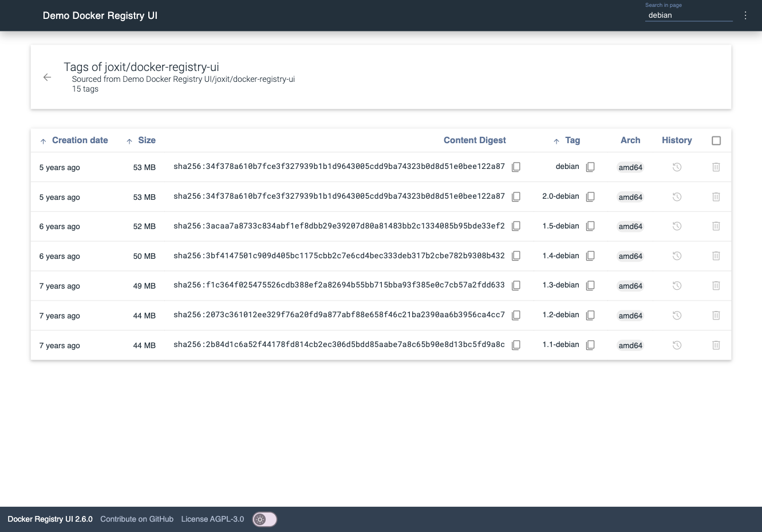Image resolution: width=762 pixels, height=532 pixels.
Task: Copy digest of the 1.3-debian row
Action: tap(516, 285)
